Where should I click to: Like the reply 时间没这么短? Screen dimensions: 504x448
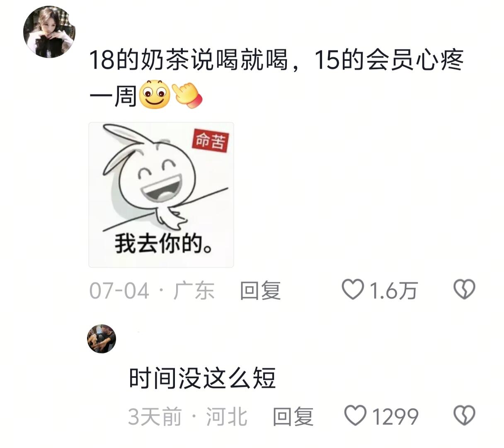click(356, 416)
